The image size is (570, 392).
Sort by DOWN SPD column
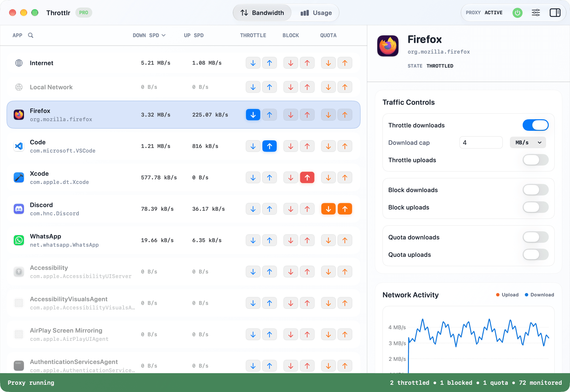pyautogui.click(x=149, y=35)
